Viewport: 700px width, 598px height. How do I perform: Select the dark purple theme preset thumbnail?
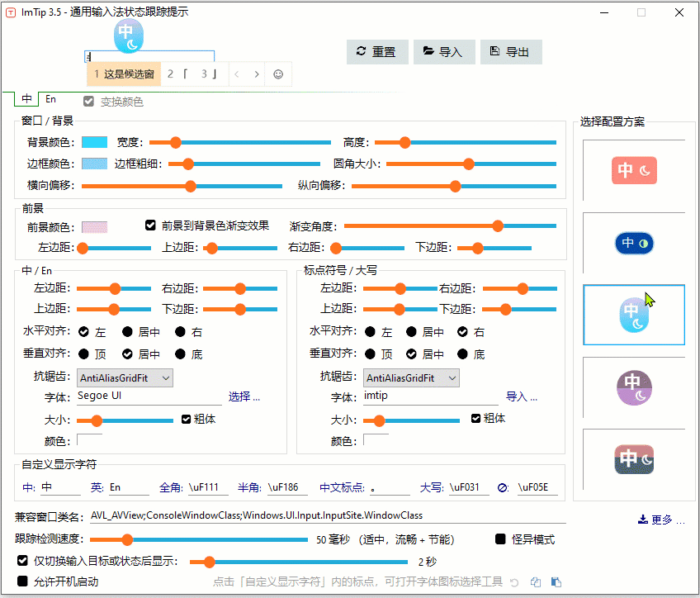pyautogui.click(x=634, y=387)
